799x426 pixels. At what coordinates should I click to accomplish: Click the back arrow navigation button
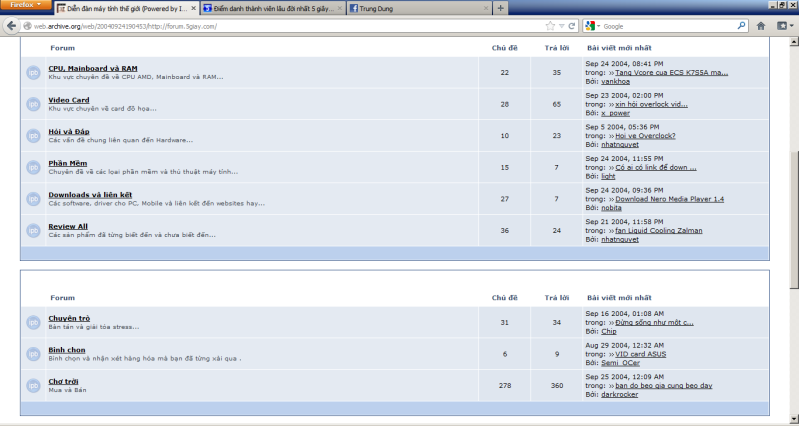[12, 26]
